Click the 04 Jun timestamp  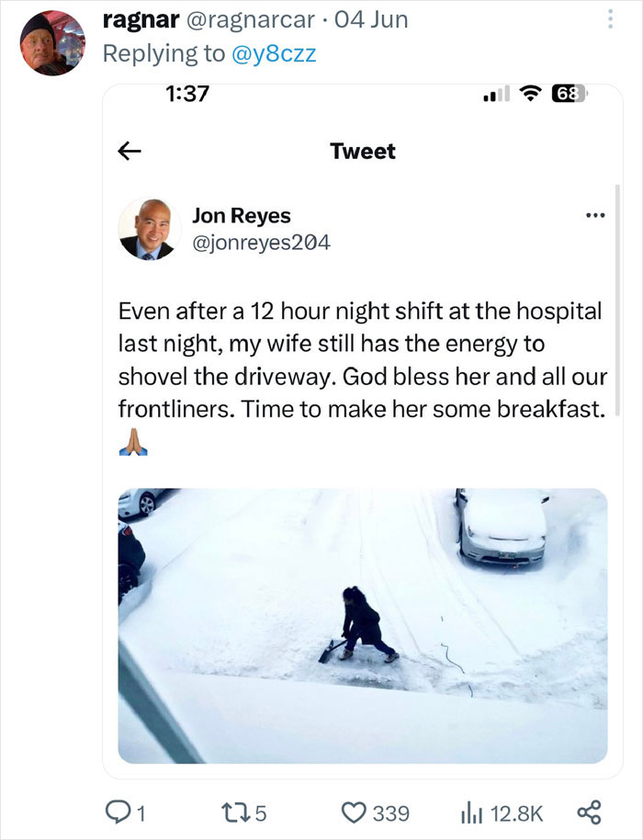point(371,18)
